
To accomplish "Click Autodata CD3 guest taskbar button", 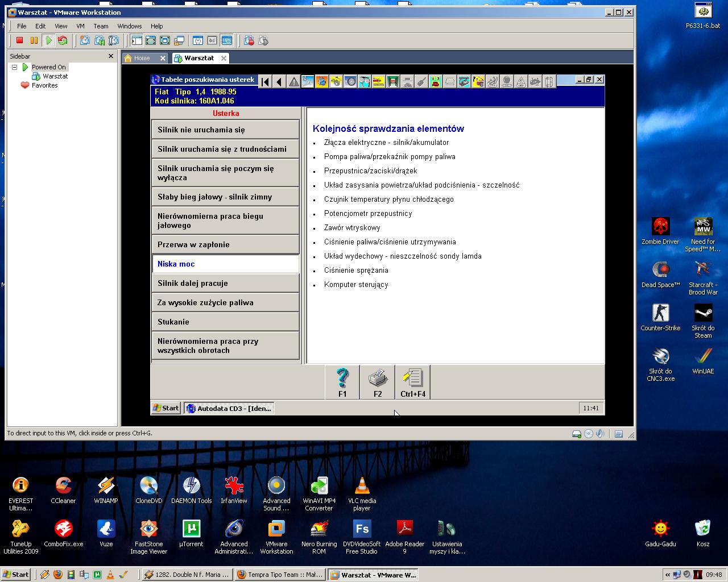I will pyautogui.click(x=229, y=408).
